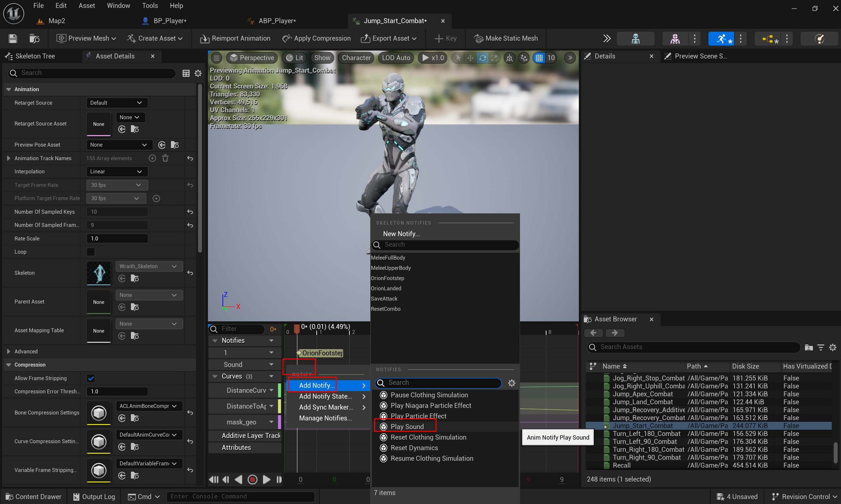
Task: Select the Animation editor mode icon
Action: click(x=721, y=39)
